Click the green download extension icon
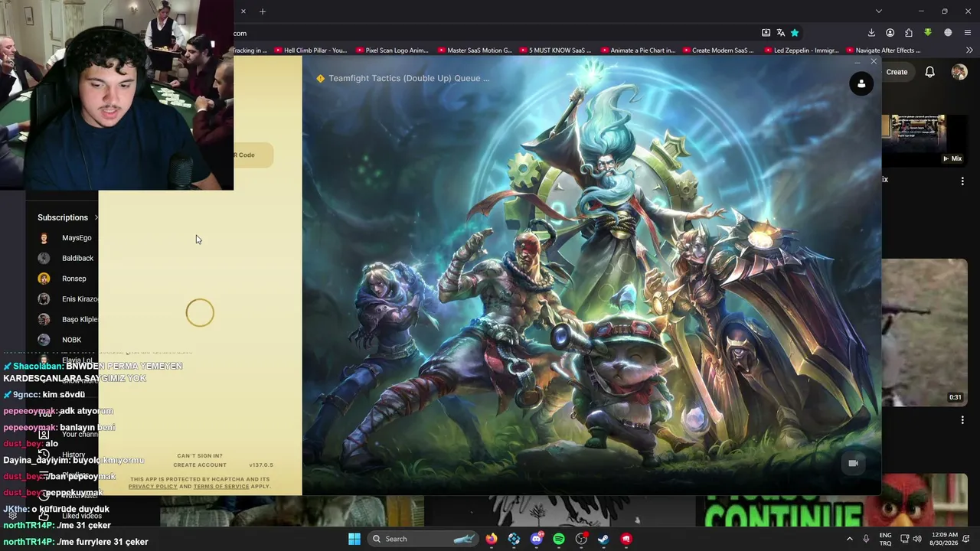 pos(928,33)
